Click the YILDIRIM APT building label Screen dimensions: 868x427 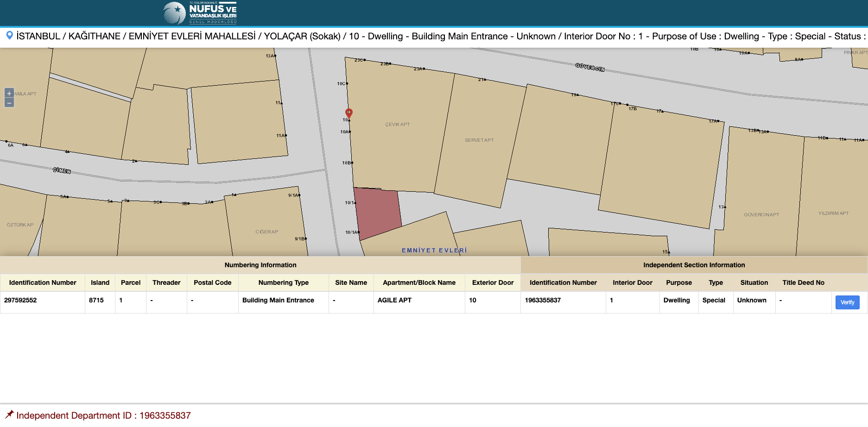tap(833, 213)
